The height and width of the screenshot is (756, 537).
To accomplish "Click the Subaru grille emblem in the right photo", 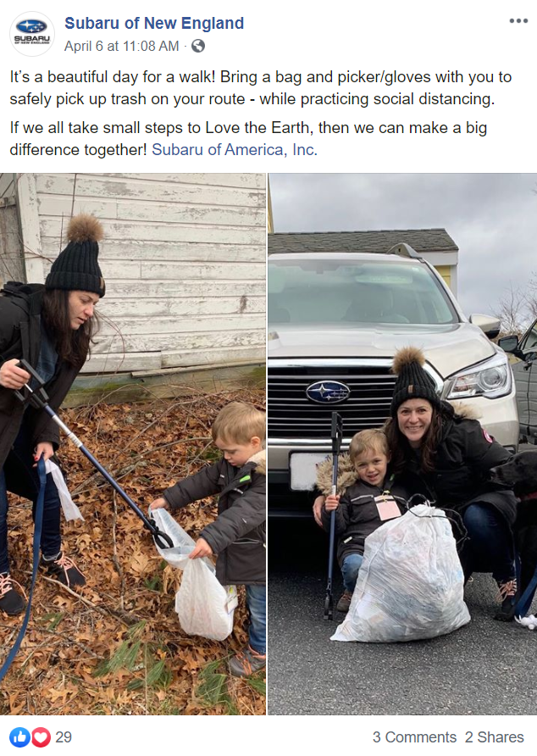I will 328,392.
